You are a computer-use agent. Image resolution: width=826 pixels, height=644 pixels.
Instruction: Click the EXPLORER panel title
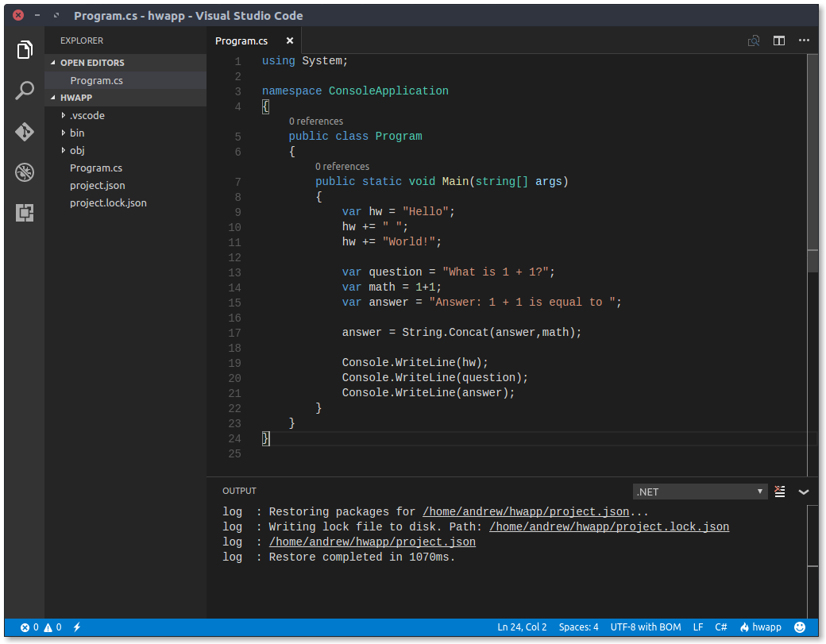[x=82, y=40]
